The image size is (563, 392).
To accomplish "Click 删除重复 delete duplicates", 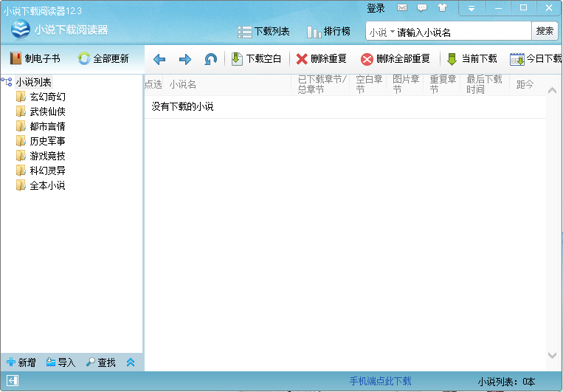I will pyautogui.click(x=322, y=59).
